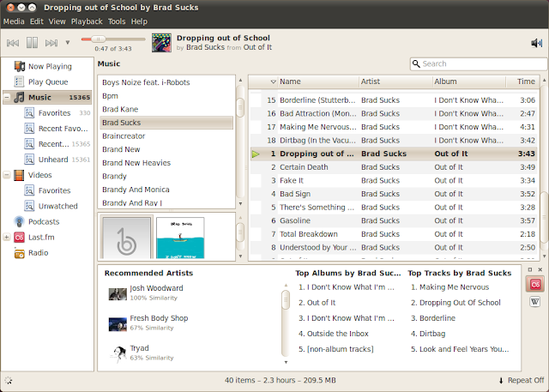Go to the previous track
Viewport: 549px width, 392px height.
click(13, 43)
